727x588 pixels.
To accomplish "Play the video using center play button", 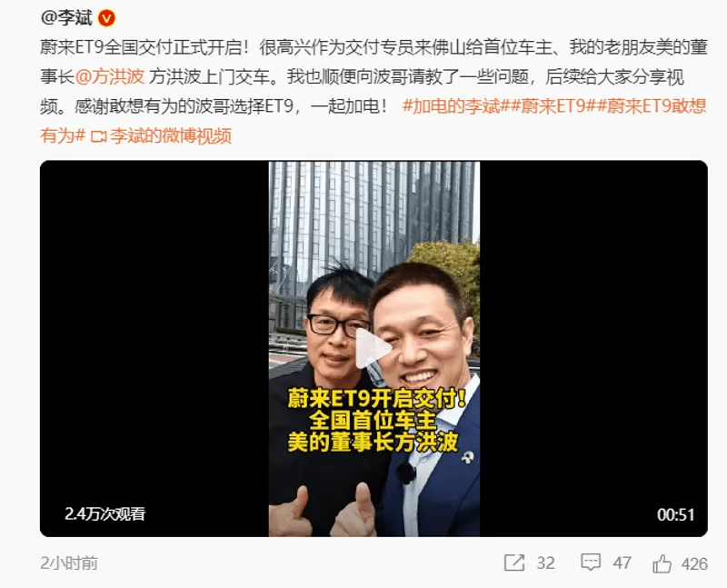I will pyautogui.click(x=373, y=348).
